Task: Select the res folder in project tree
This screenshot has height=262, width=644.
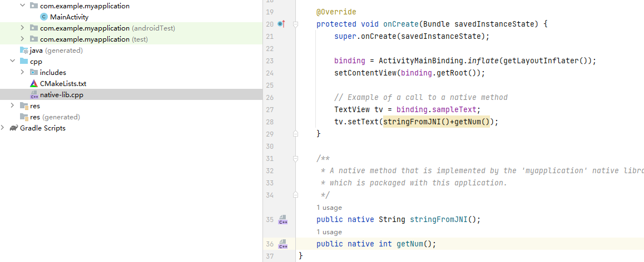Action: tap(35, 106)
